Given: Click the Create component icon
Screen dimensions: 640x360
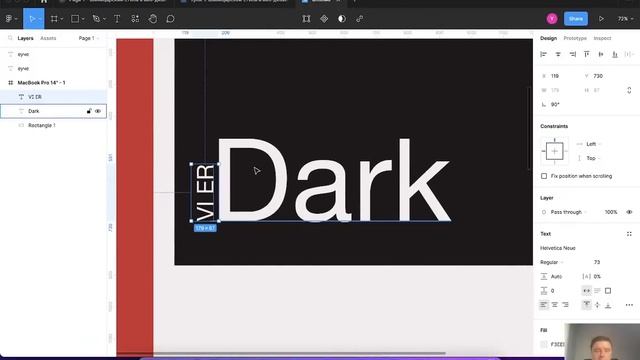Looking at the screenshot, I should click(324, 19).
